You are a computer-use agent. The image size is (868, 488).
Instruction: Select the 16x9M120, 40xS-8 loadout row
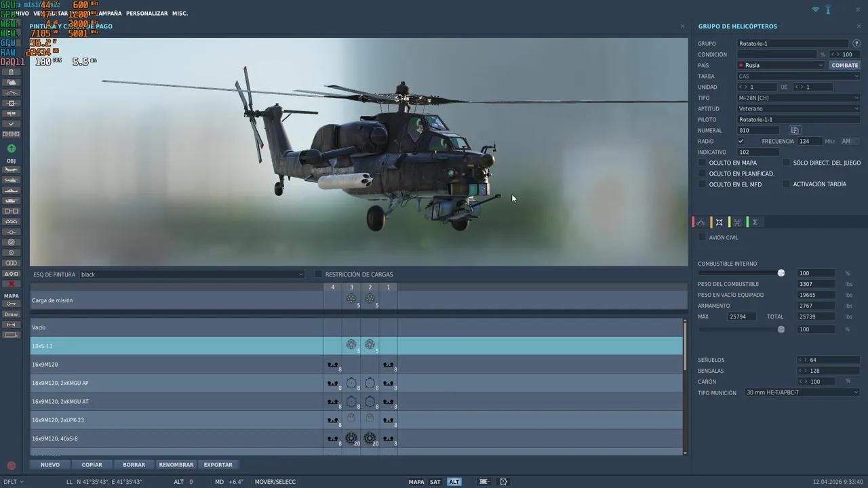click(x=357, y=439)
